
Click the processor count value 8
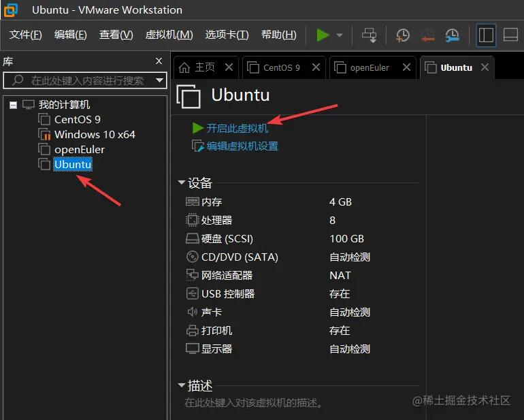pos(332,221)
